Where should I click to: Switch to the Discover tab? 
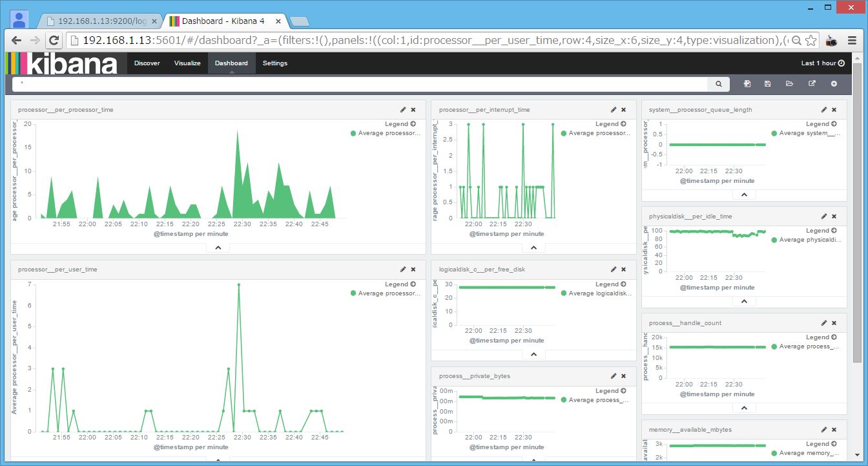[147, 63]
